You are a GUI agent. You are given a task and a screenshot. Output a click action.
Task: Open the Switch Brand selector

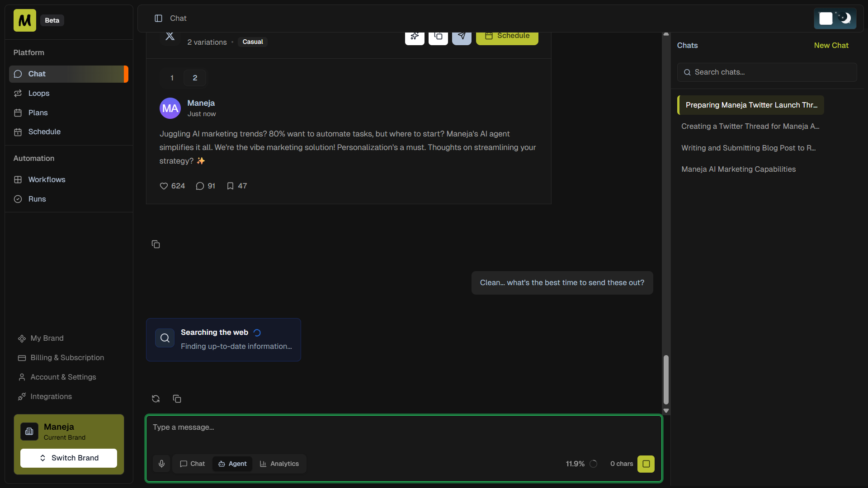click(68, 458)
